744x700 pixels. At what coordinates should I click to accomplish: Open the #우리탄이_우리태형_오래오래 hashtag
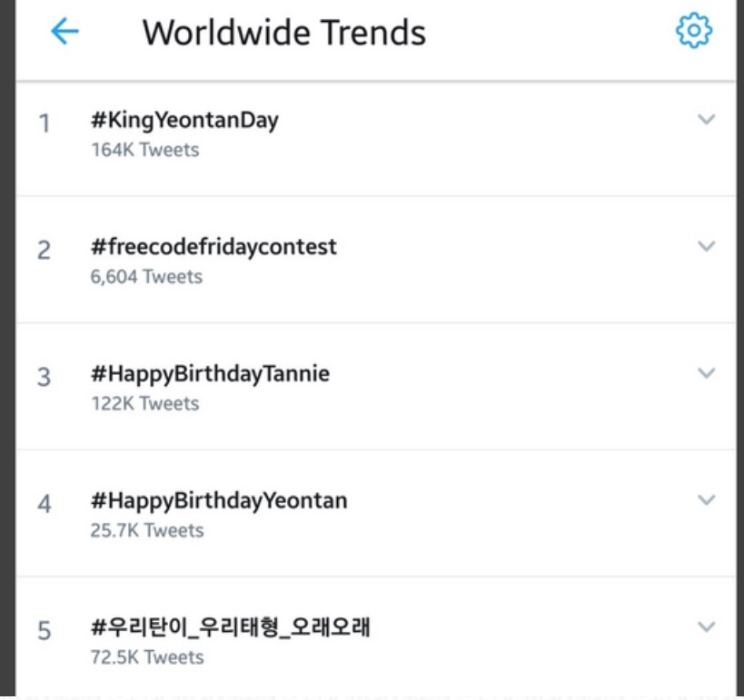(230, 627)
